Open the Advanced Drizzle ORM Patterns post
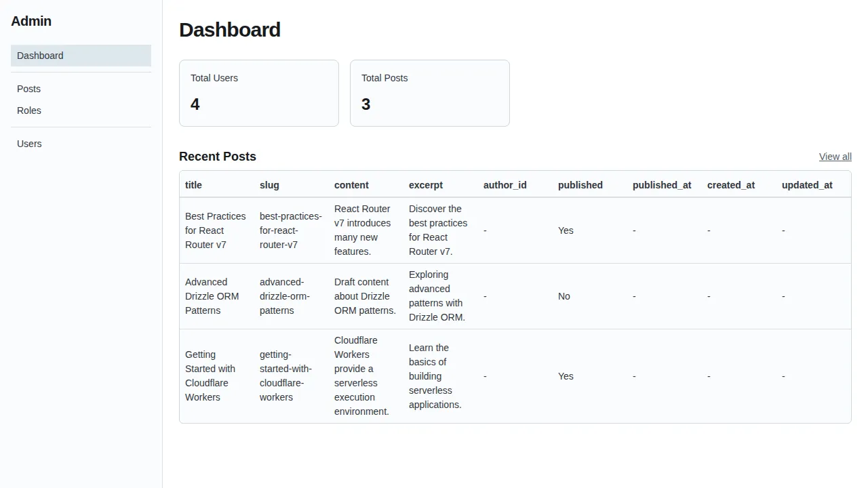 pyautogui.click(x=212, y=296)
